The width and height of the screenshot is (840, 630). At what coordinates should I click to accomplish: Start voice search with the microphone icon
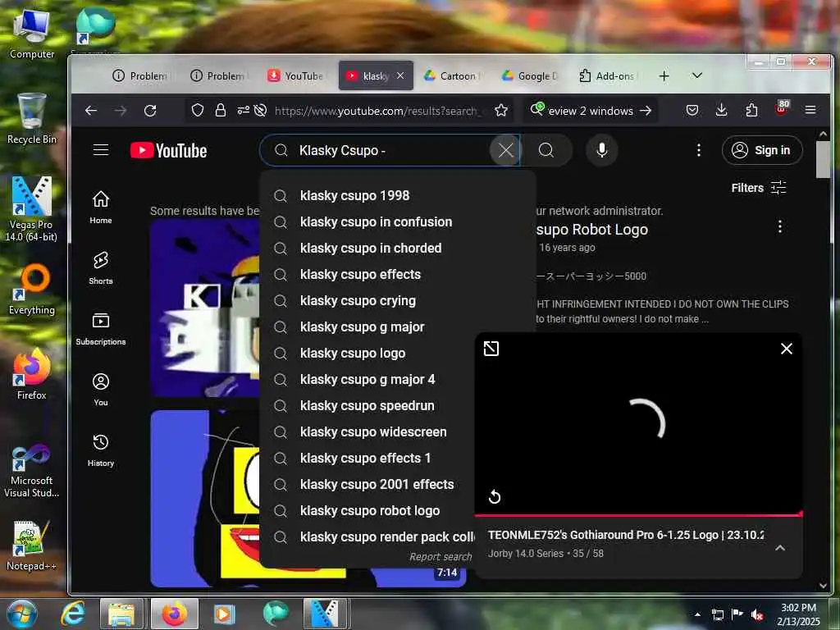point(601,150)
